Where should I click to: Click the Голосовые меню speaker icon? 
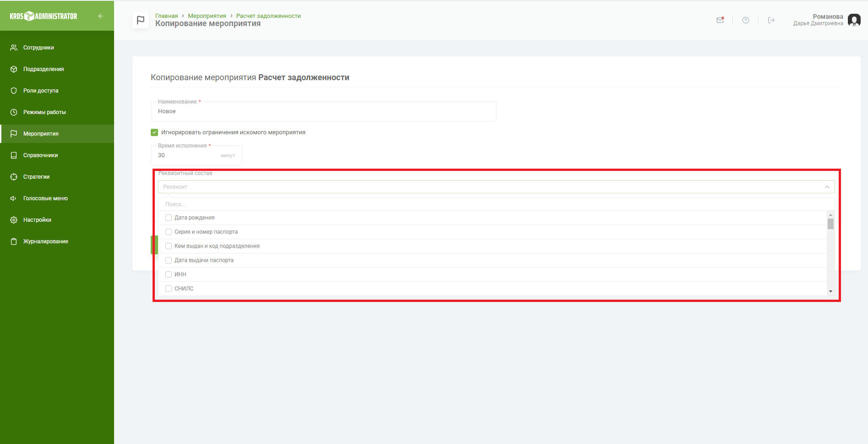point(14,198)
